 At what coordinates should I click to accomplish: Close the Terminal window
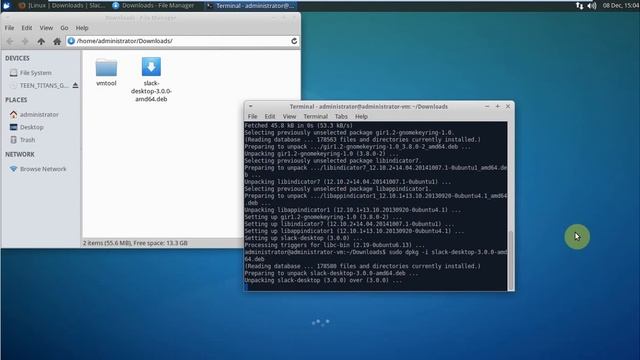[x=508, y=106]
